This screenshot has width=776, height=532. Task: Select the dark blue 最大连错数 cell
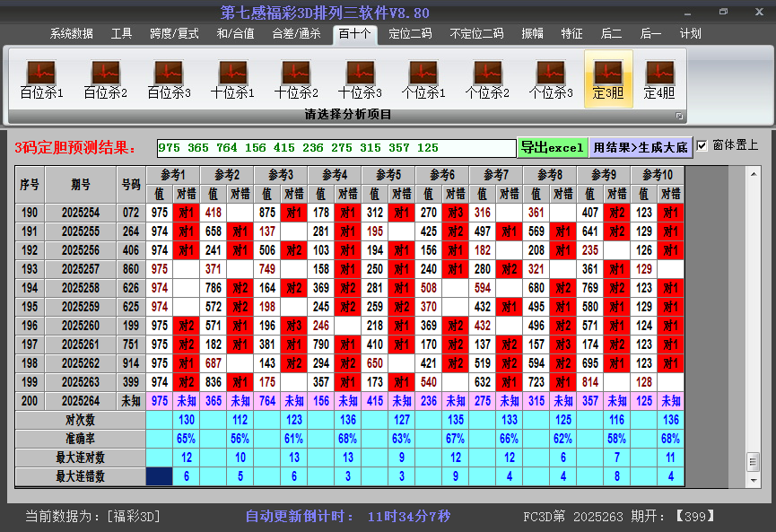(x=159, y=476)
